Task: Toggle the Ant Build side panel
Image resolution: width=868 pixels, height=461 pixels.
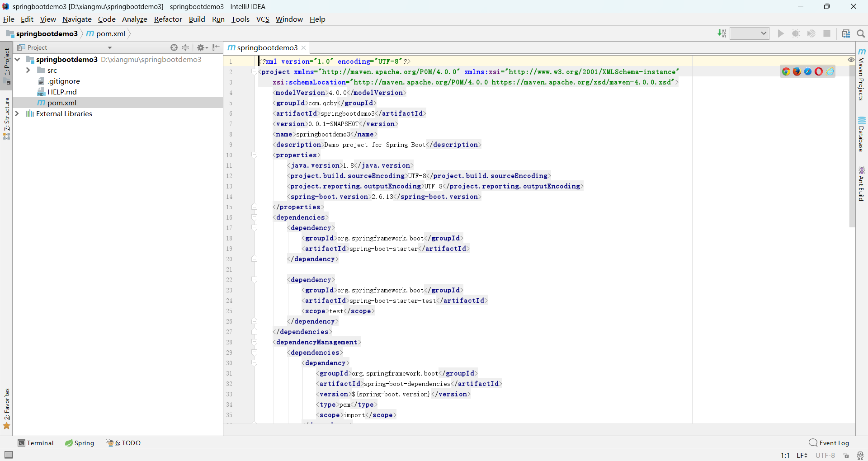Action: pos(862,183)
